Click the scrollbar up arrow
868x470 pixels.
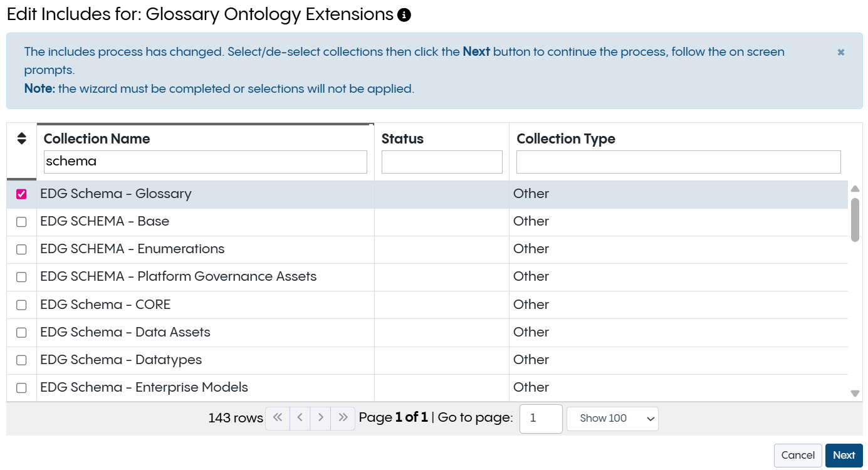pyautogui.click(x=855, y=188)
